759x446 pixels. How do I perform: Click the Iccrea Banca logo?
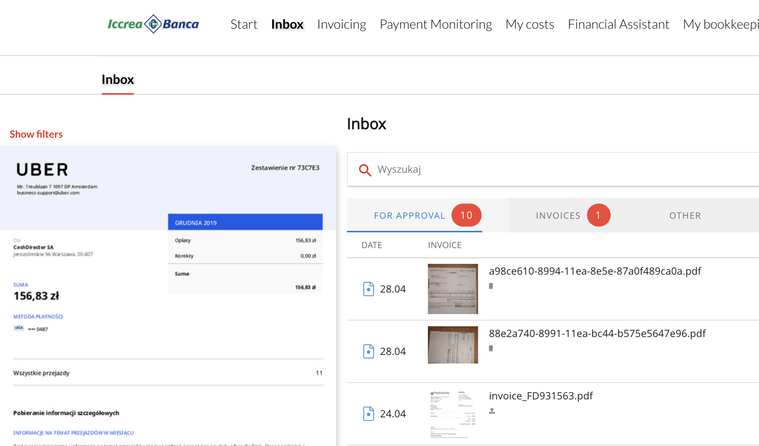point(153,24)
